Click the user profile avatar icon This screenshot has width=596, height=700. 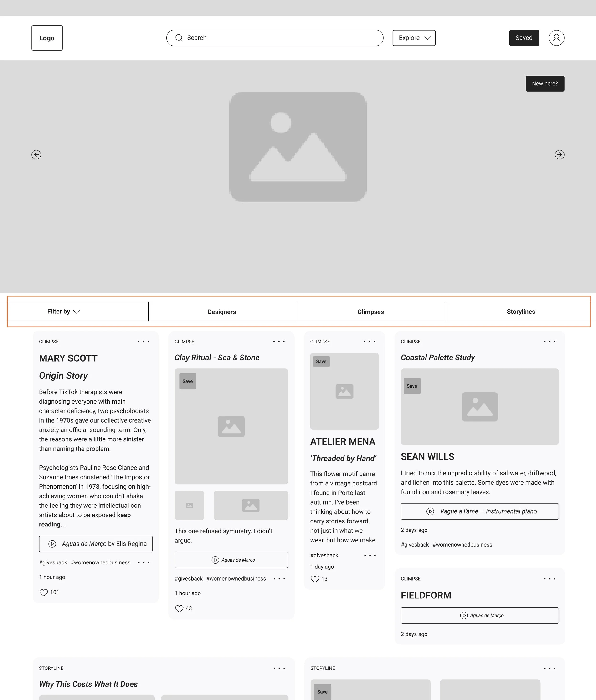coord(556,38)
